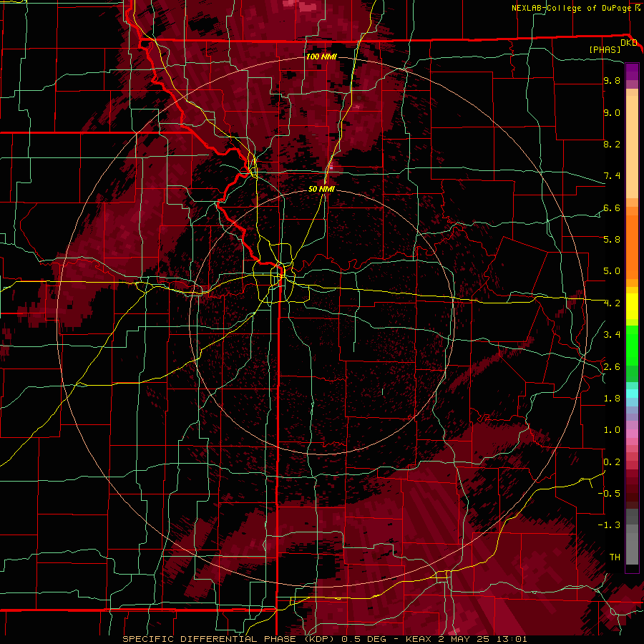The image size is (644, 644).
Task: Pick the bright green segment of the color bar
Action: pos(632,345)
